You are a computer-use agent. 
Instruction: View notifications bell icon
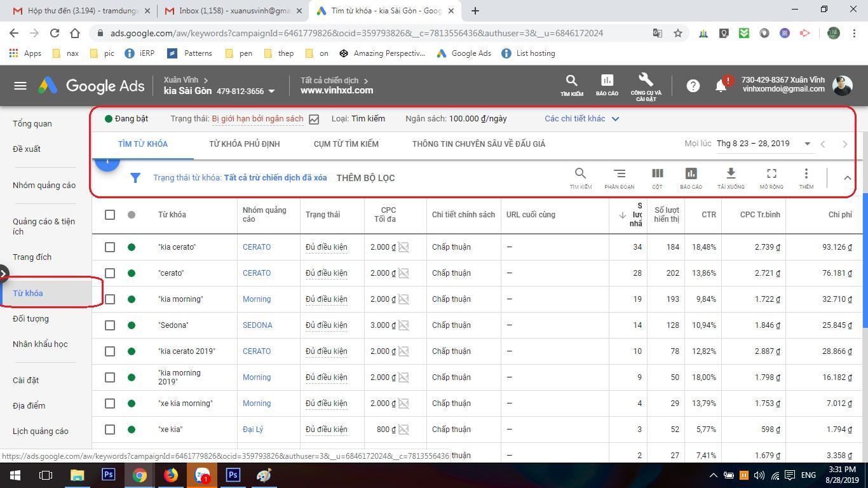point(721,86)
